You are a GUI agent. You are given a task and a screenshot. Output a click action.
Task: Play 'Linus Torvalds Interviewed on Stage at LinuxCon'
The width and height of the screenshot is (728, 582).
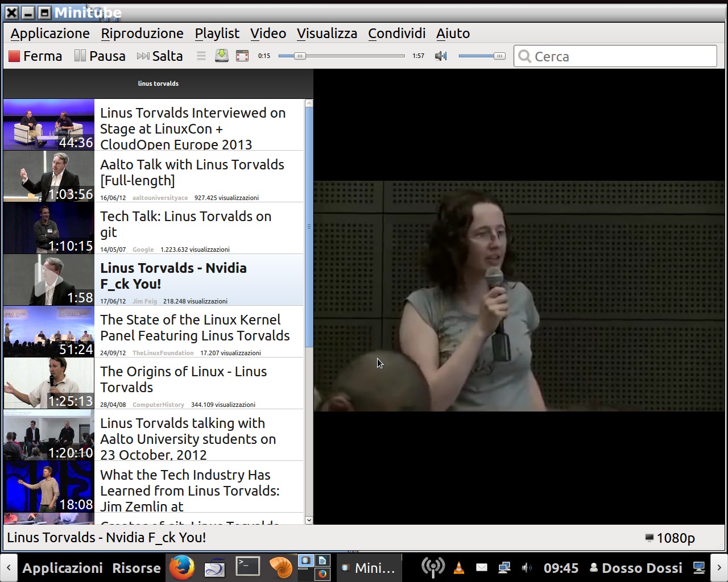(x=193, y=128)
